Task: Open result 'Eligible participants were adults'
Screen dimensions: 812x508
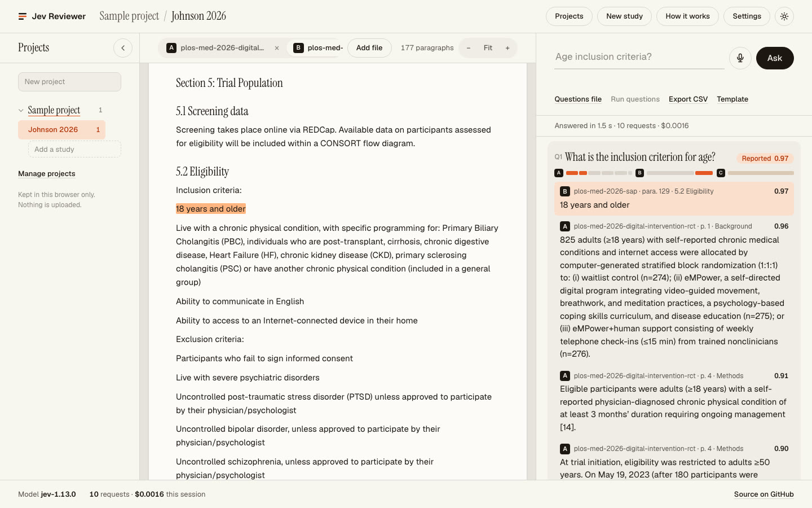Action: (674, 402)
